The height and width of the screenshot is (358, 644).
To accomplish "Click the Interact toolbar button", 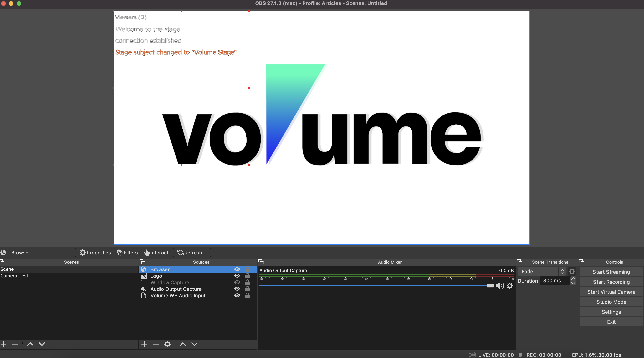I will click(156, 253).
